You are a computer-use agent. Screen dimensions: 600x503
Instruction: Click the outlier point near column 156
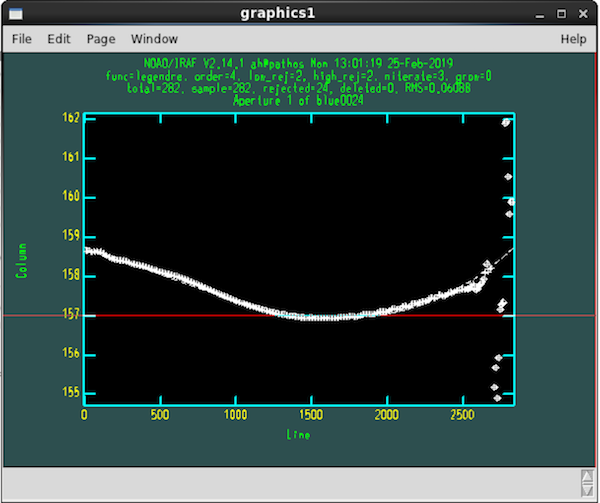[x=498, y=358]
